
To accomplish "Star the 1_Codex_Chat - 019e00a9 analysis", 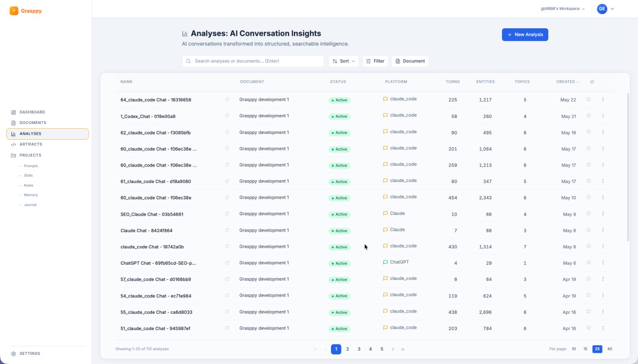I will tap(589, 116).
